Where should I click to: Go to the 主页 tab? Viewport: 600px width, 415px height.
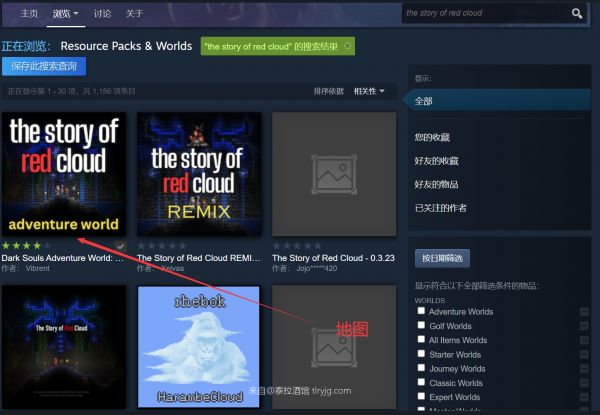pos(29,14)
